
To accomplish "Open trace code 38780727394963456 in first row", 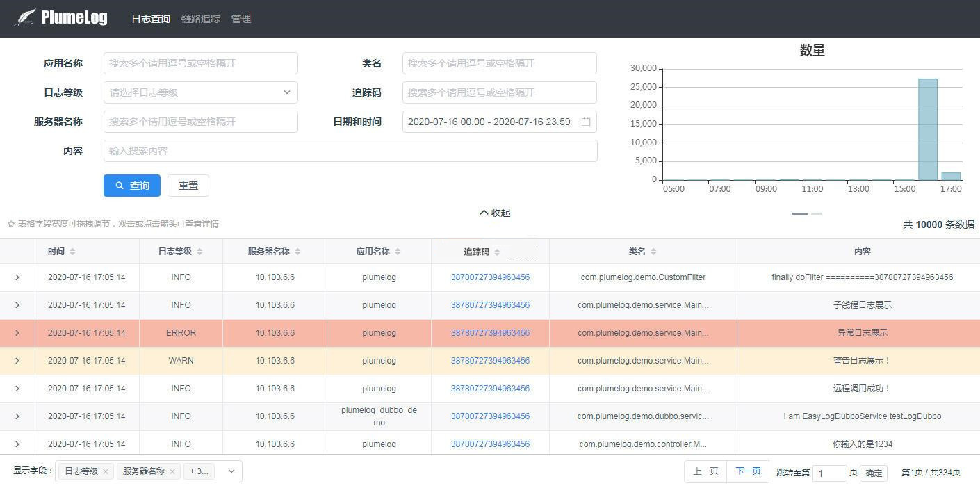I will (x=490, y=277).
